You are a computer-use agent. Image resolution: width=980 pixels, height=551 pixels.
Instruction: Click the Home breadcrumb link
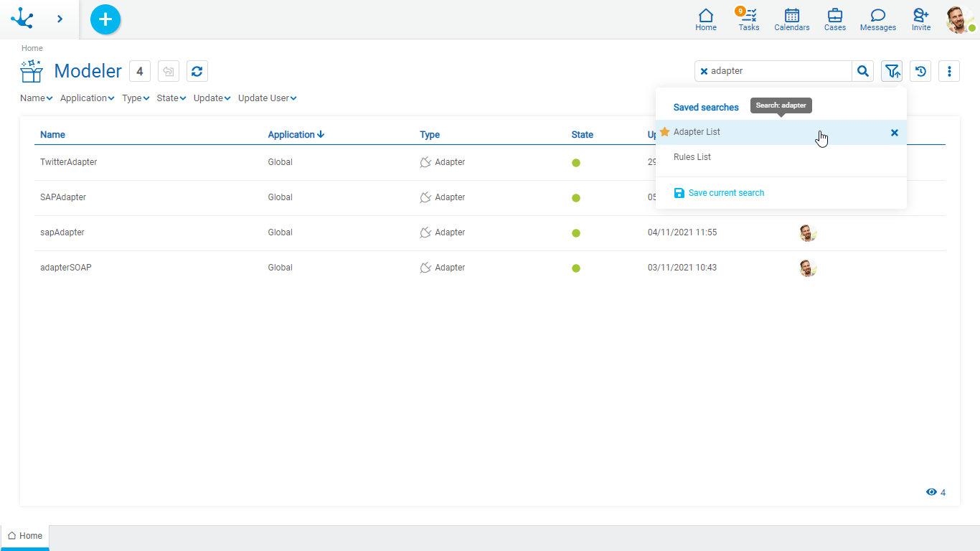tap(32, 48)
